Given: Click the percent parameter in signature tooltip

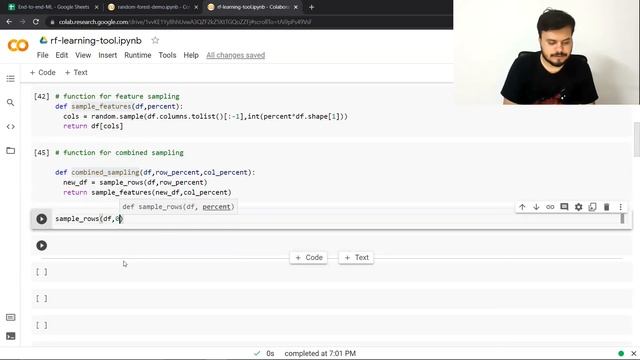Looking at the screenshot, I should [216, 207].
